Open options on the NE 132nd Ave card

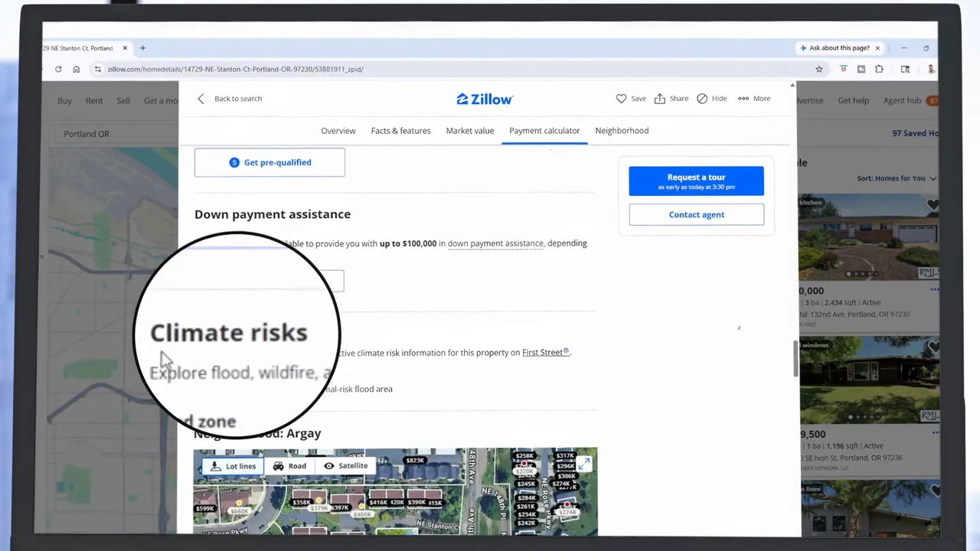click(934, 290)
